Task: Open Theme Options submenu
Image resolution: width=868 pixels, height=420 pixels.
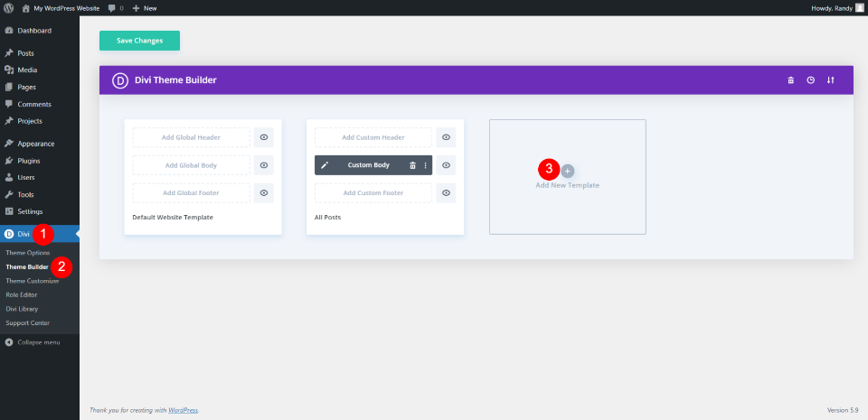Action: [28, 253]
